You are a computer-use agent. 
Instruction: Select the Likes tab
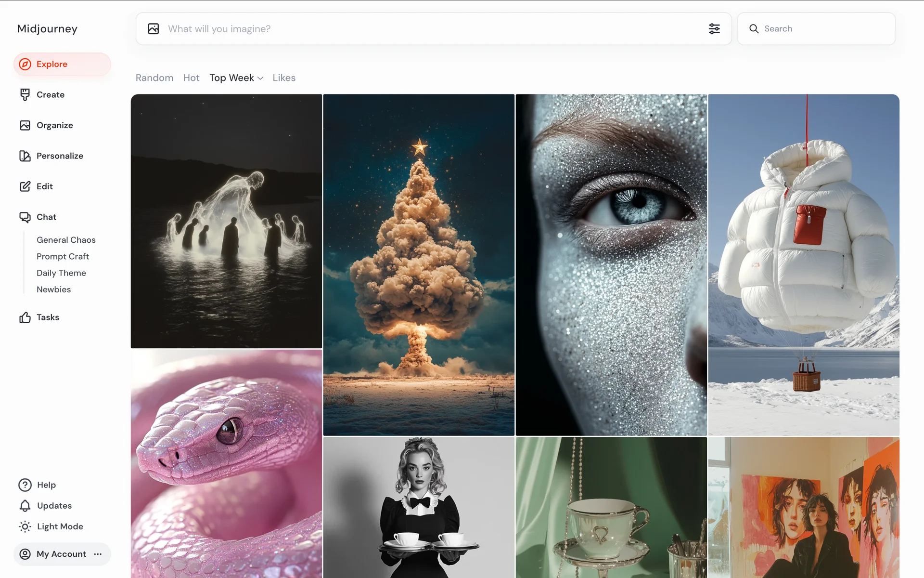(x=284, y=78)
